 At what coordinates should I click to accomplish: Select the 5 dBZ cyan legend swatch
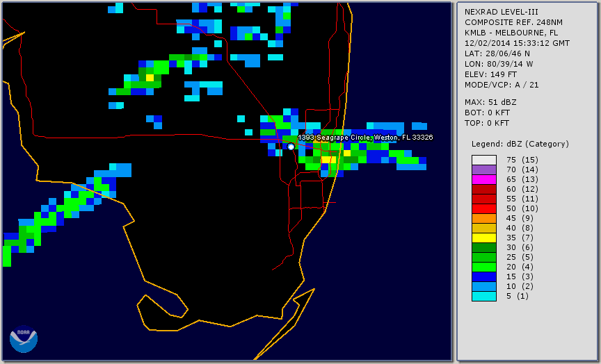click(484, 296)
